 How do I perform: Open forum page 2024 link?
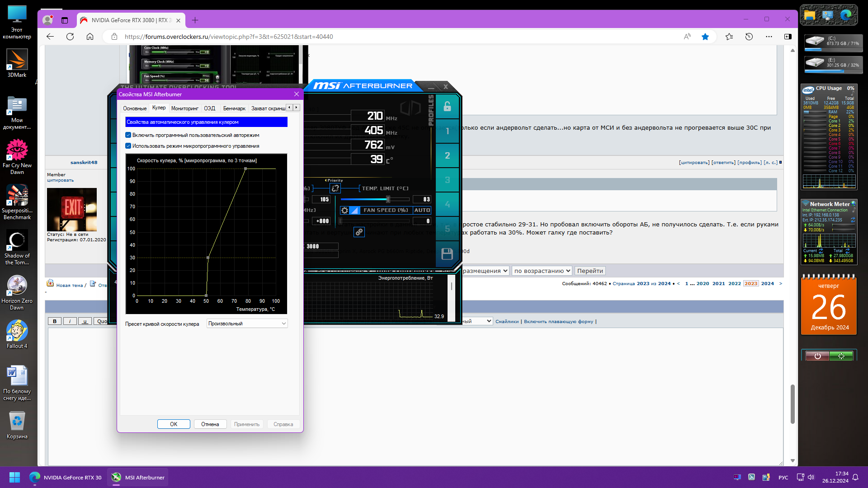point(767,284)
